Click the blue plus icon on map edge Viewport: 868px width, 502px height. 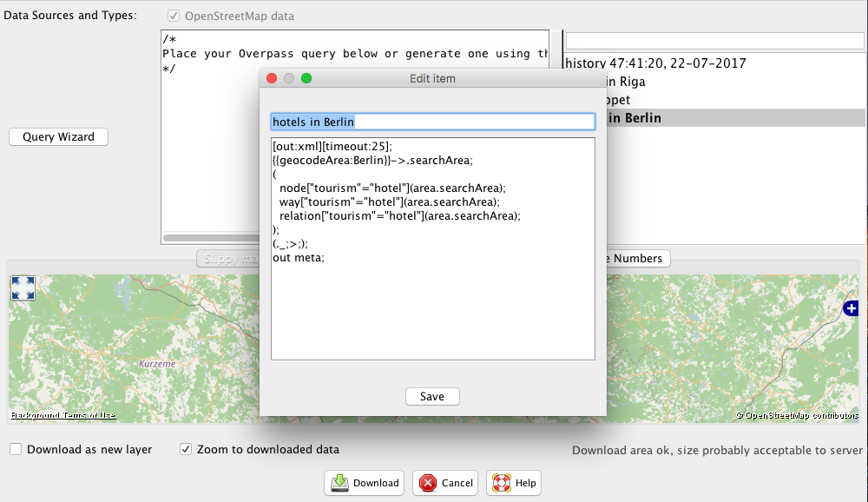852,308
